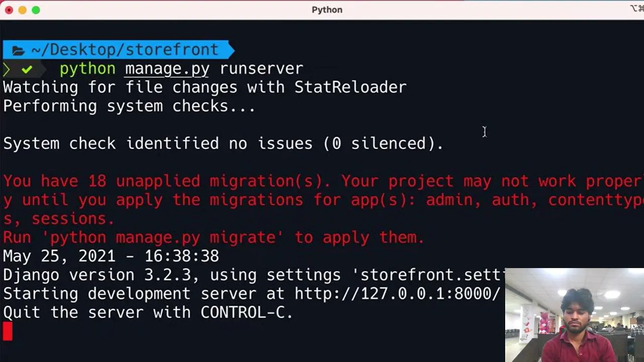The image size is (644, 362).
Task: Click the ~/Desktop/storefront path label
Action: (125, 50)
